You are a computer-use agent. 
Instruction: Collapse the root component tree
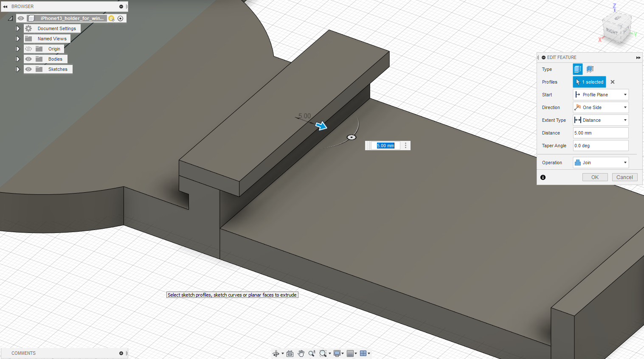click(11, 18)
